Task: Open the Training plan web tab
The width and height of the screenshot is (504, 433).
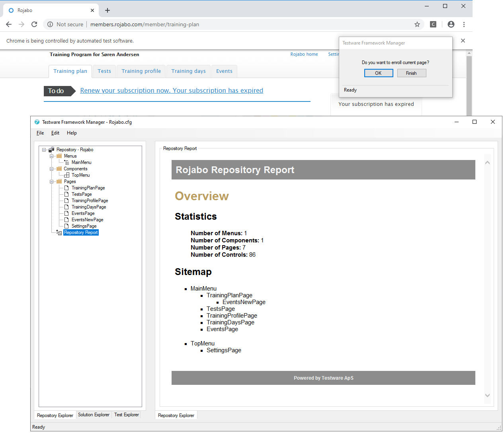Action: [x=70, y=71]
